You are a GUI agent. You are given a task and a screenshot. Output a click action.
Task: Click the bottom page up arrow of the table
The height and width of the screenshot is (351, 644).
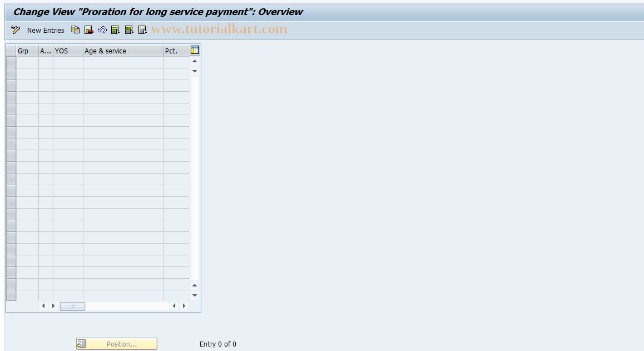coord(195,285)
